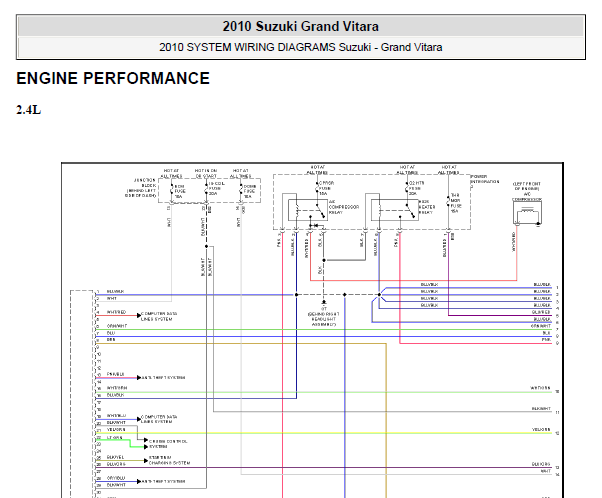This screenshot has width=602, height=498.
Task: Click the BRN wire label at pin 8
Action: (x=111, y=340)
